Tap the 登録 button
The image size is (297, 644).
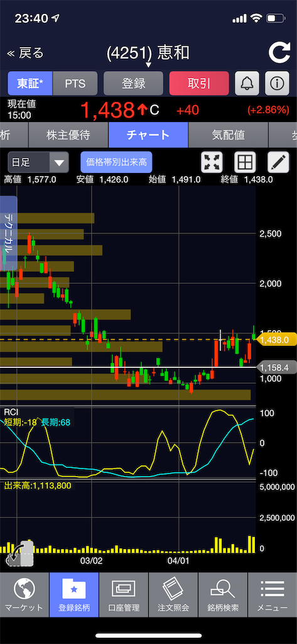tap(133, 84)
